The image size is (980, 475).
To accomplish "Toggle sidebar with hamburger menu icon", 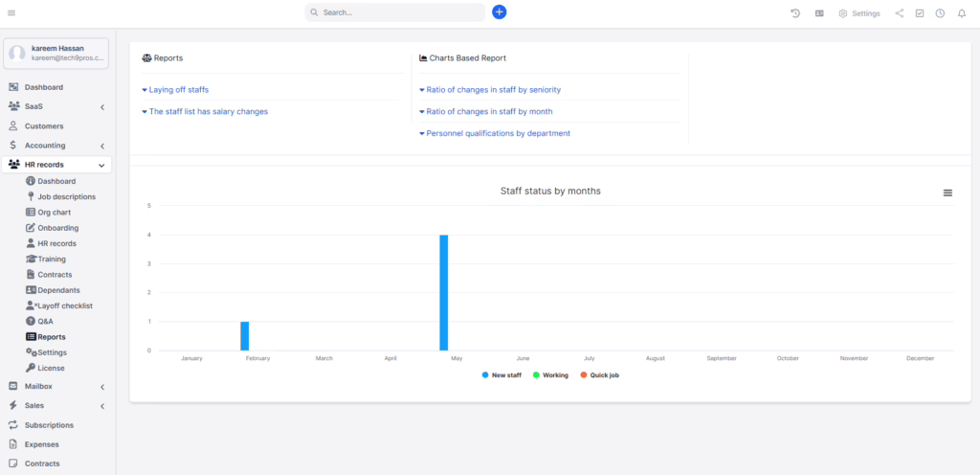I will pyautogui.click(x=11, y=12).
